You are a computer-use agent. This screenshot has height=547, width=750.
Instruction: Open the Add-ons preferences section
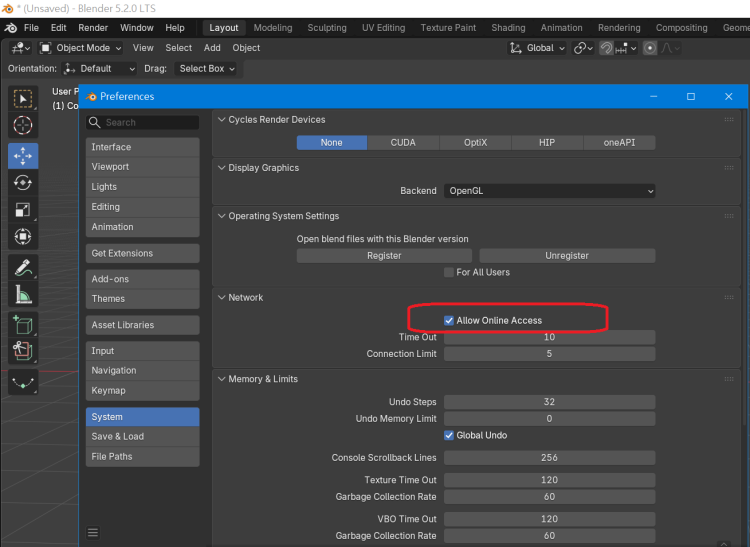(x=143, y=279)
